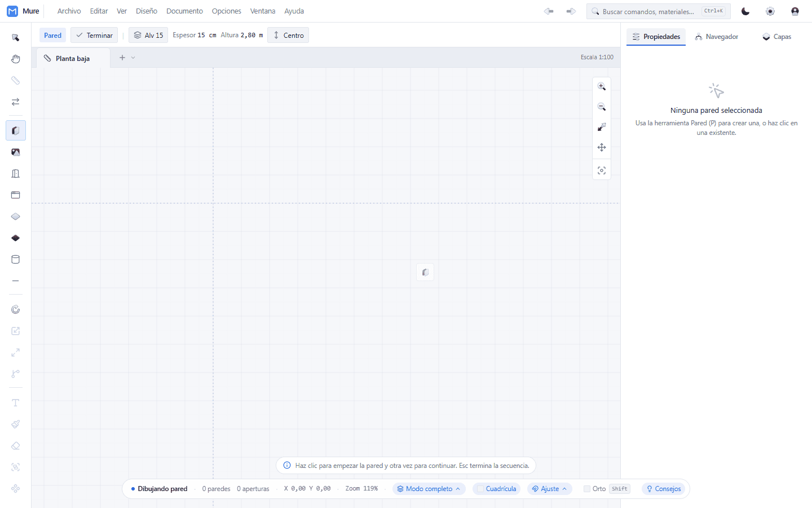812x508 pixels.
Task: Open the Alv 15 wall type selector
Action: tap(148, 35)
